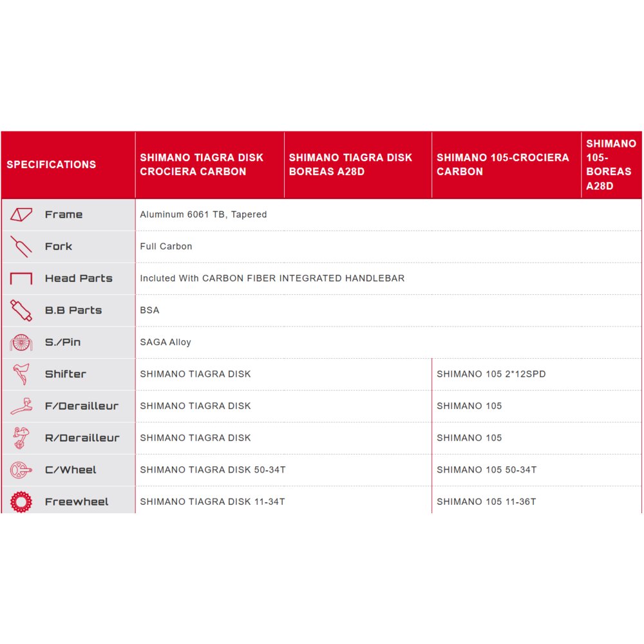Click the Aluminum 6061 TB, Tapered text
The width and height of the screenshot is (644, 644).
[204, 214]
